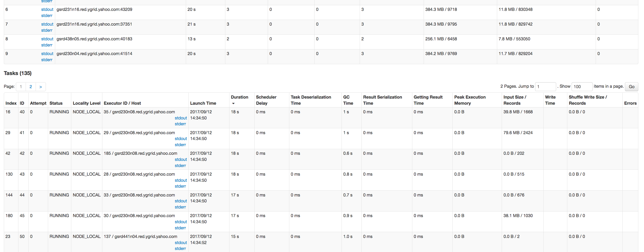The image size is (644, 252).
Task: Open stderr for executor 9
Action: pyautogui.click(x=47, y=60)
